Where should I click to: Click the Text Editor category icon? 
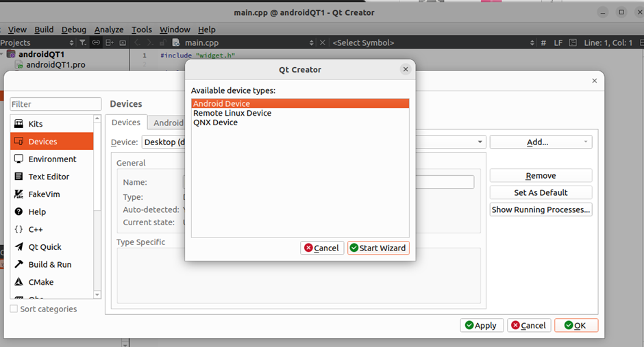tap(19, 177)
